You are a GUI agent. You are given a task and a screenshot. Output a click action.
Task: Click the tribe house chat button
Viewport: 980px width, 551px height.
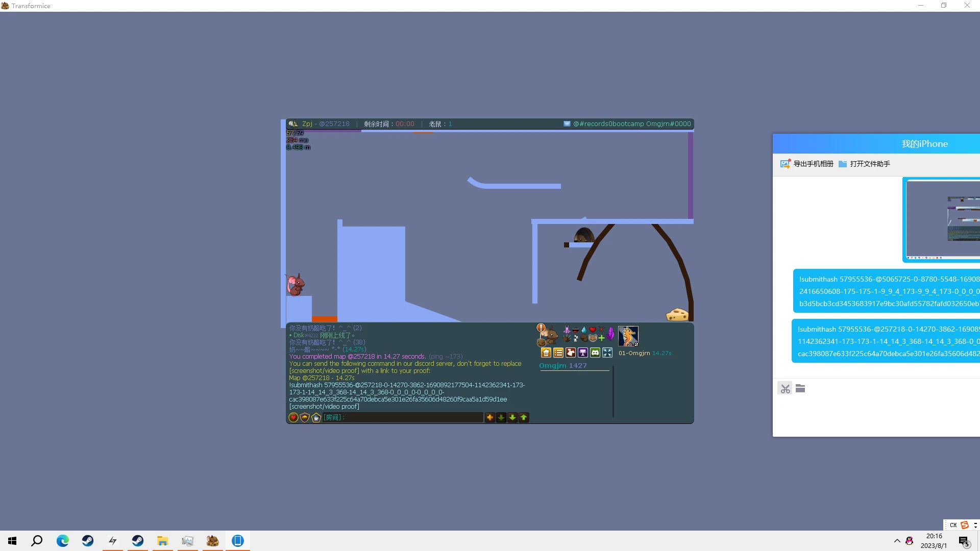(316, 417)
